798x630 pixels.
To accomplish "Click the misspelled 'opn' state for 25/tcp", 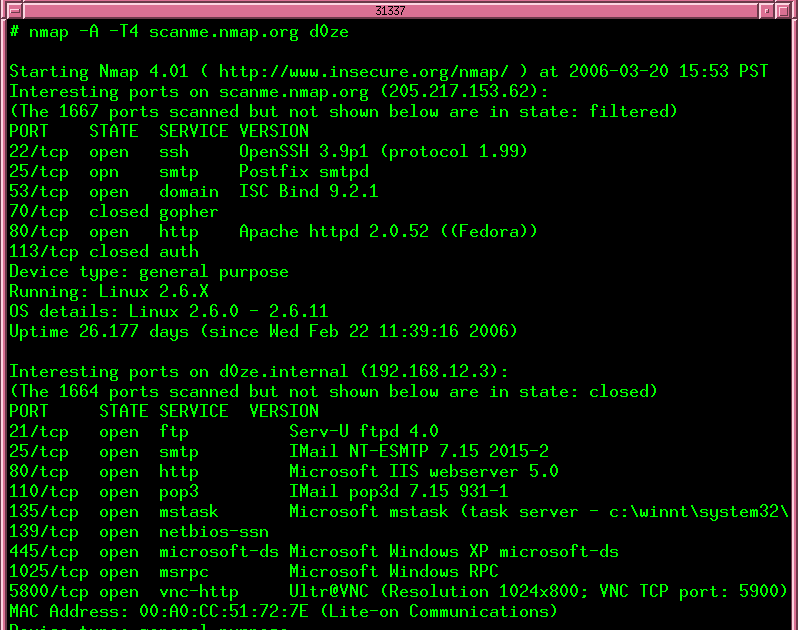I will pos(104,172).
